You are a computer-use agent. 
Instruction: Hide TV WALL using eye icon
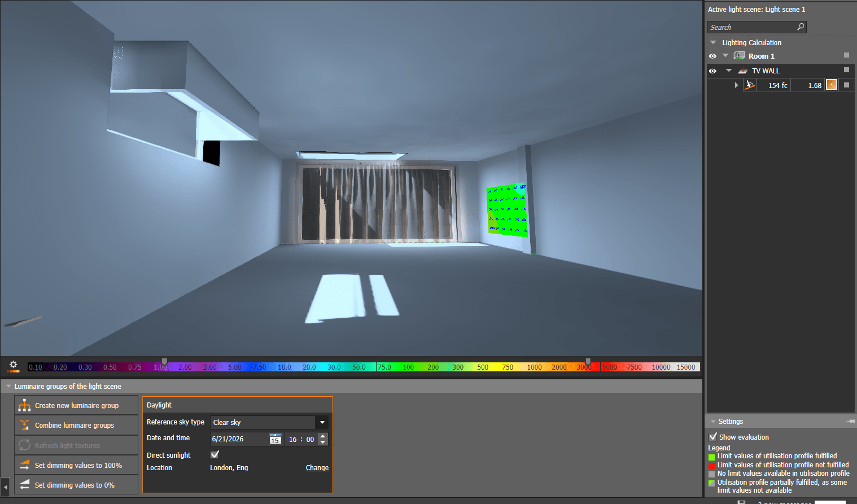[x=712, y=71]
